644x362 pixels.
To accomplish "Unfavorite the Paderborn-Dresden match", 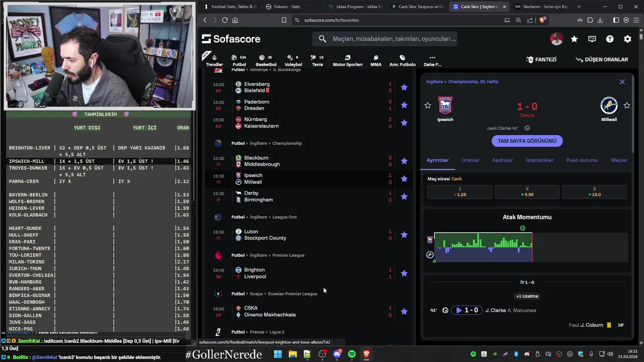I will pyautogui.click(x=404, y=105).
